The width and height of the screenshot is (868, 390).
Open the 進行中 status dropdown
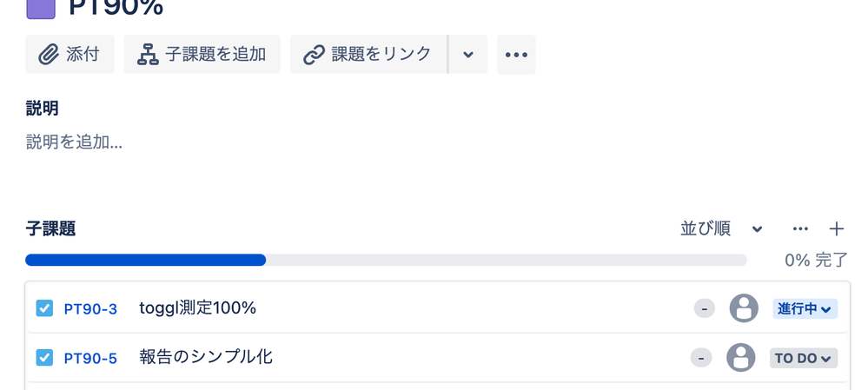[x=805, y=308]
